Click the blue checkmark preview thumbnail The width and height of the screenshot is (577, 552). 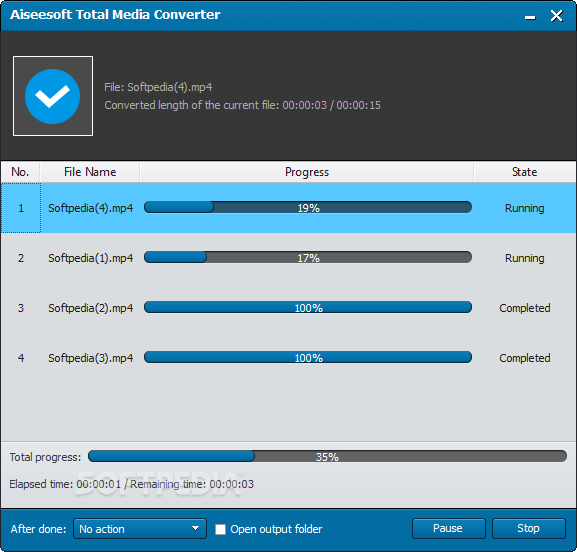point(53,96)
